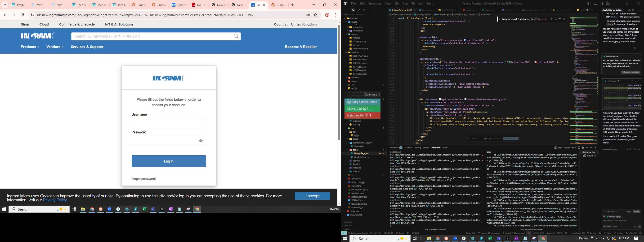Open Chrome profile avatar icon
The image size is (644, 242).
point(327,15)
